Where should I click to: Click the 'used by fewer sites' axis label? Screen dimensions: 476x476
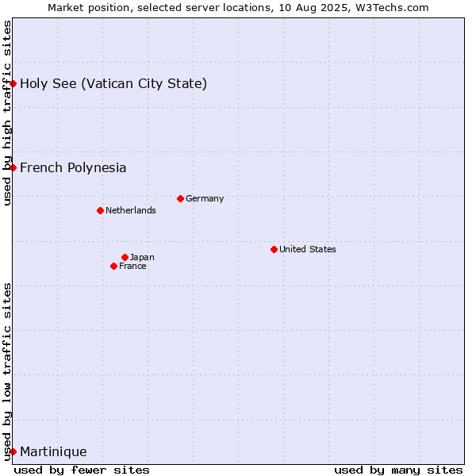point(82,470)
